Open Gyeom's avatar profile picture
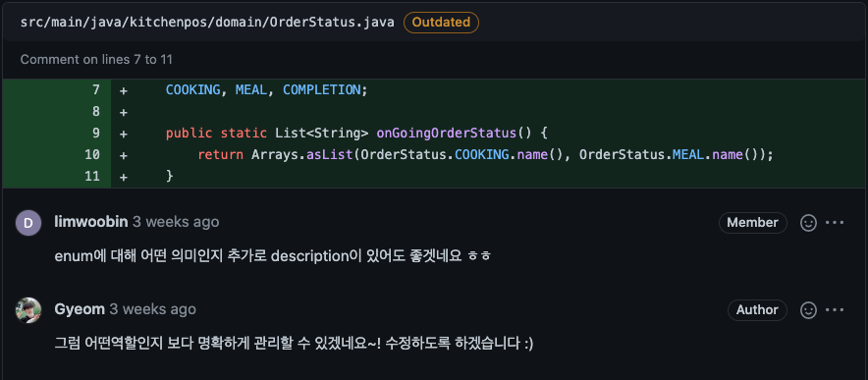The image size is (868, 380). (28, 310)
